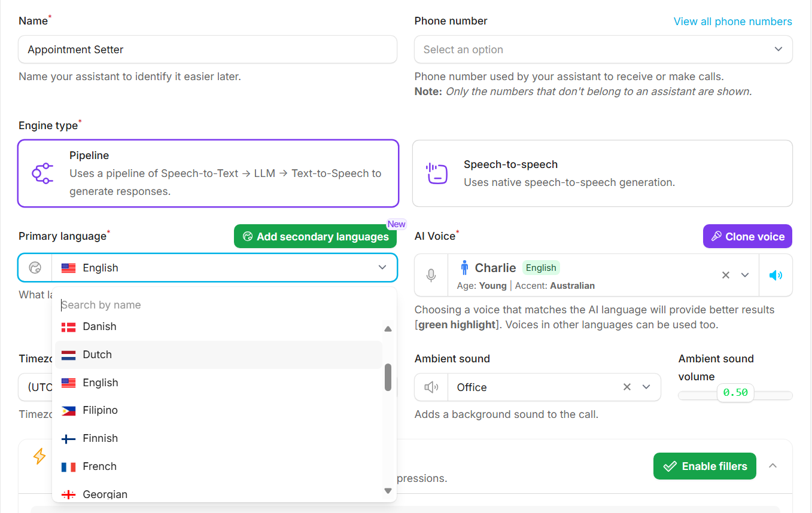Image resolution: width=812 pixels, height=513 pixels.
Task: Clear the selected Charlie voice with X
Action: (725, 275)
